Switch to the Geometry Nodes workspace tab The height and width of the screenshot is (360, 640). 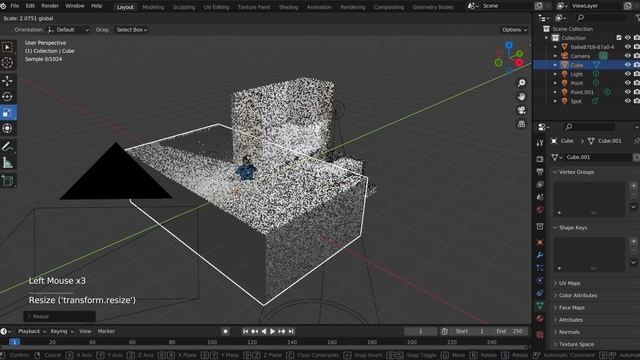coord(433,7)
